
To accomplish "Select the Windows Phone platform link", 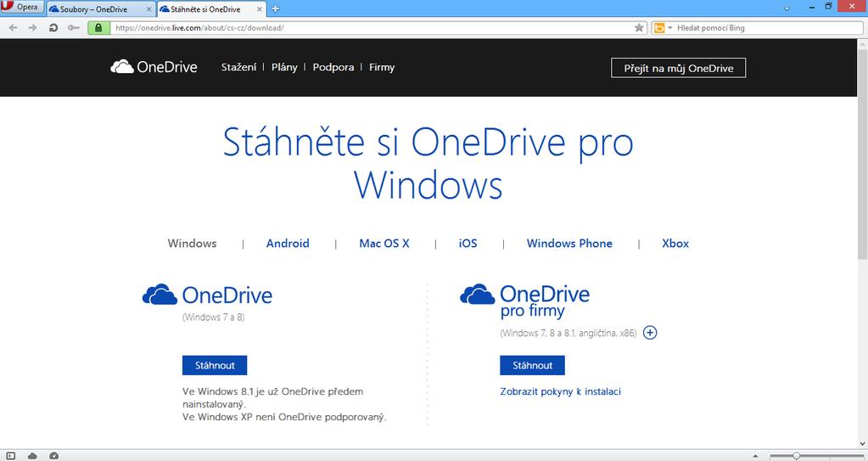I will click(569, 244).
